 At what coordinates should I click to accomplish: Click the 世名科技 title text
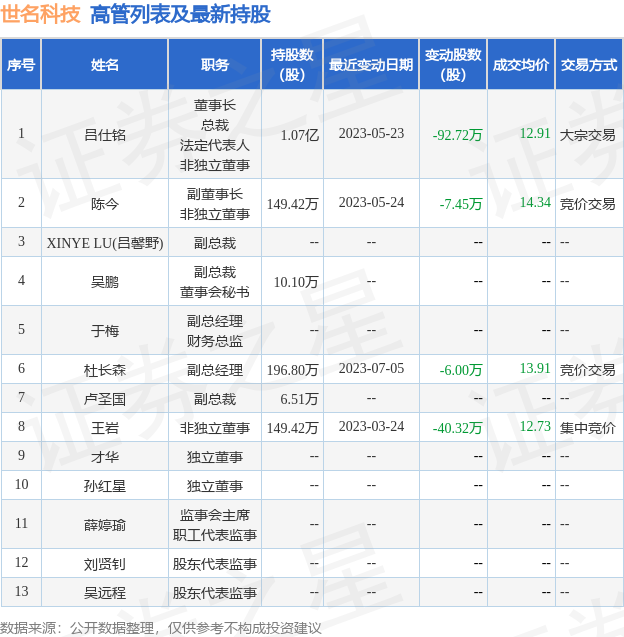tap(40, 14)
